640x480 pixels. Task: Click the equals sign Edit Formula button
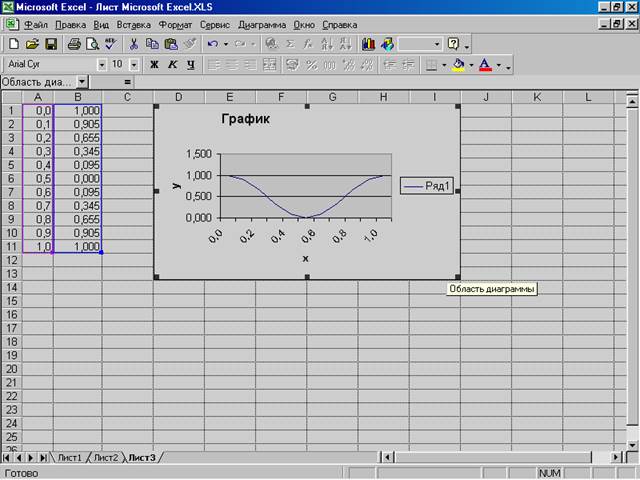(127, 82)
